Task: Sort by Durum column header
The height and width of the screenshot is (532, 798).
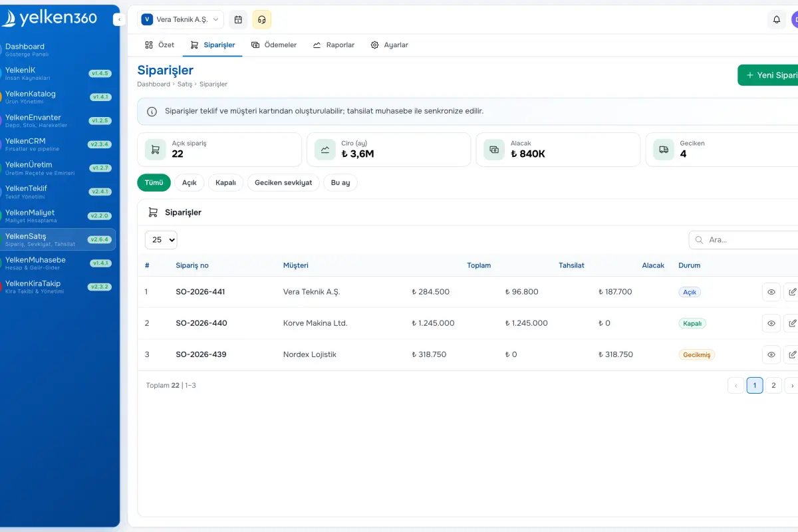Action: (689, 265)
